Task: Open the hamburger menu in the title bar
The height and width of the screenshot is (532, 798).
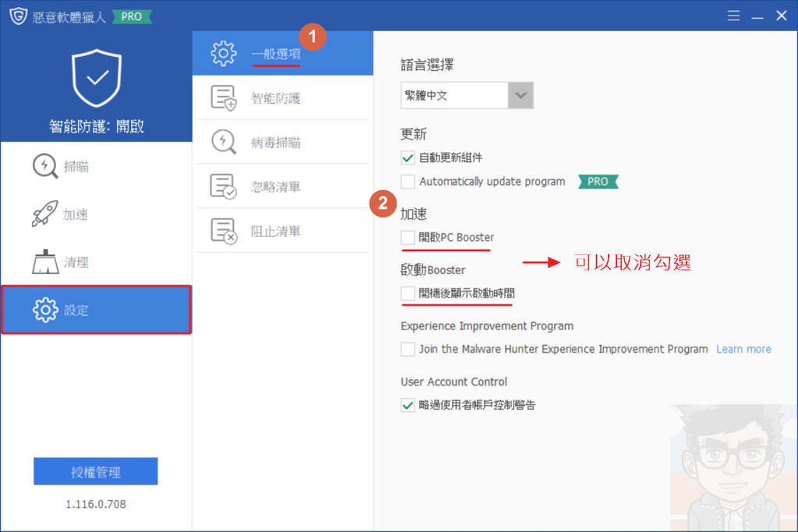Action: 733,16
